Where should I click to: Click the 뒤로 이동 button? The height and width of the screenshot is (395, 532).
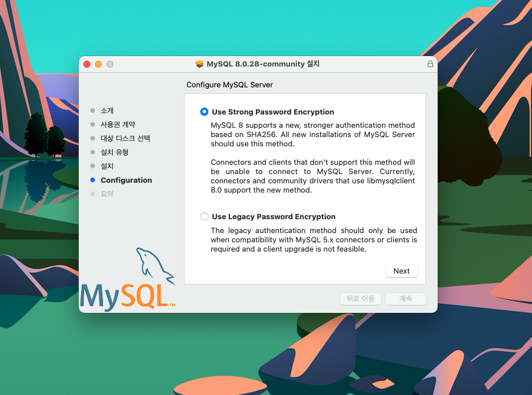360,299
